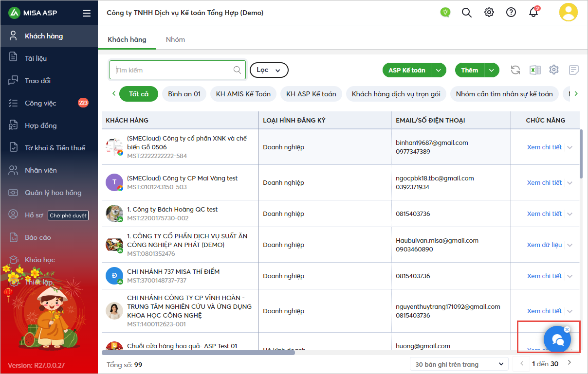Viewport: 588px width, 374px height.
Task: Filter by Khách hàng dịch vụ trọn gói chip
Action: [396, 94]
